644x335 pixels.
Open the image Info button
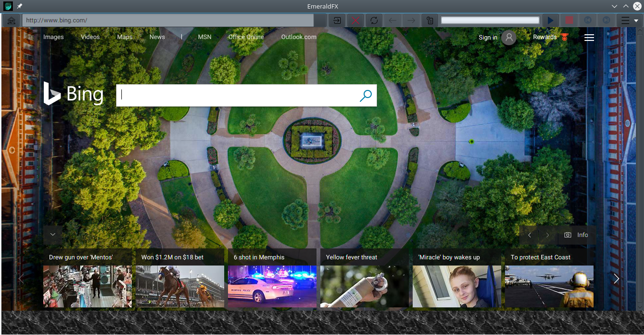[x=577, y=235]
